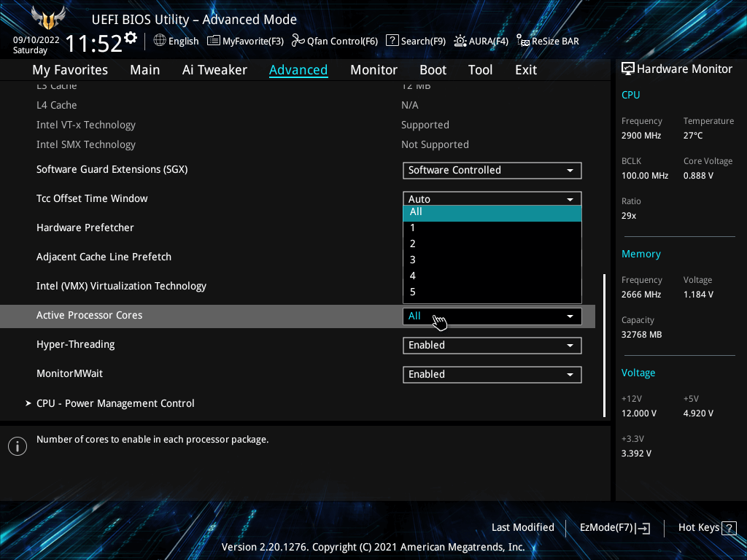Click the vertical settings scrollbar
The image size is (747, 560).
[605, 345]
